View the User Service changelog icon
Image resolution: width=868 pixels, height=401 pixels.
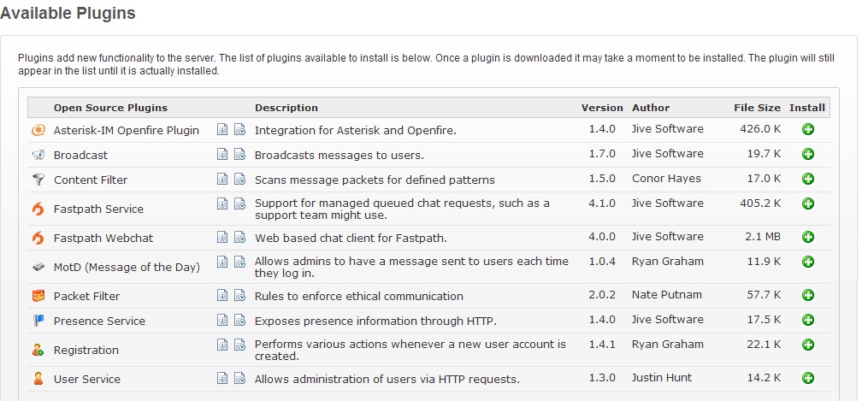[x=239, y=379]
